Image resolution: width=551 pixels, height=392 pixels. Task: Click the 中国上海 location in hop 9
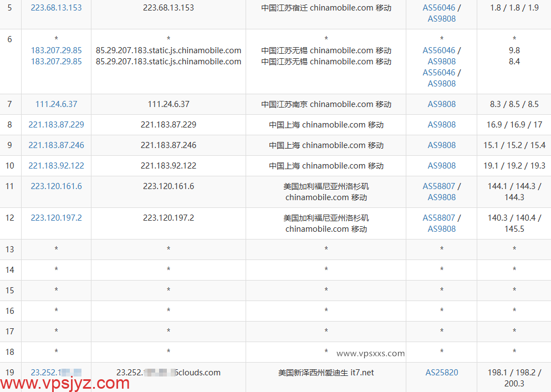(326, 145)
